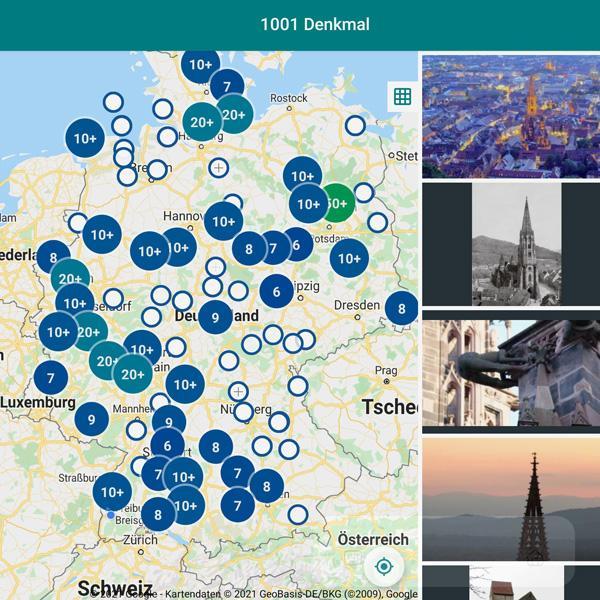Screen dimensions: 600x600
Task: Select the green 50+ cluster near Berlin
Action: (x=338, y=203)
